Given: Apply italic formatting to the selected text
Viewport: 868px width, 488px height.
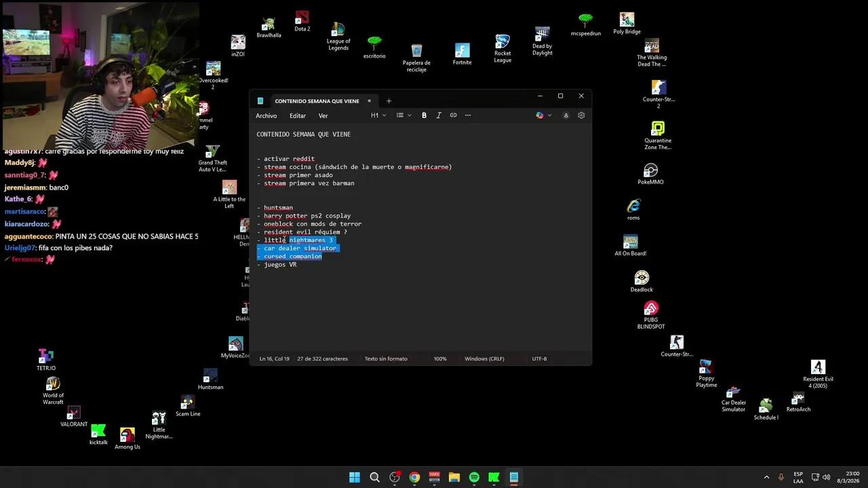Looking at the screenshot, I should (x=439, y=115).
